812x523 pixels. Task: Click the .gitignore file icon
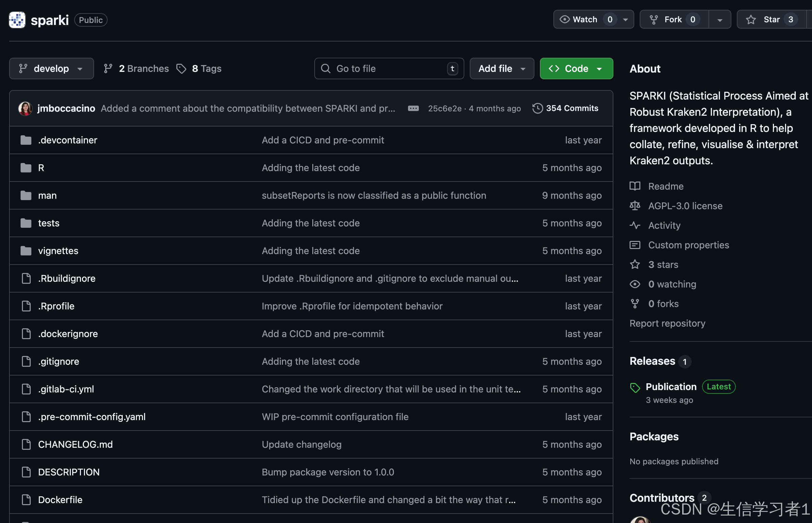(x=26, y=361)
